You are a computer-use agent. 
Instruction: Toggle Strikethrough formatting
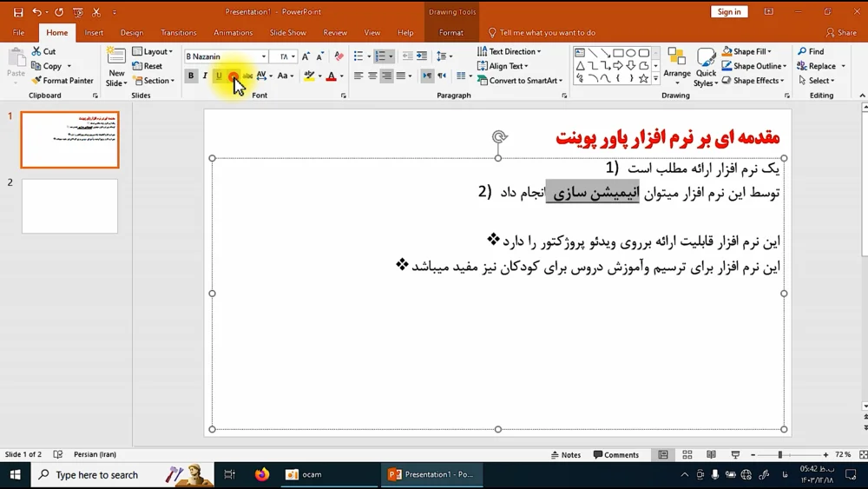(247, 76)
